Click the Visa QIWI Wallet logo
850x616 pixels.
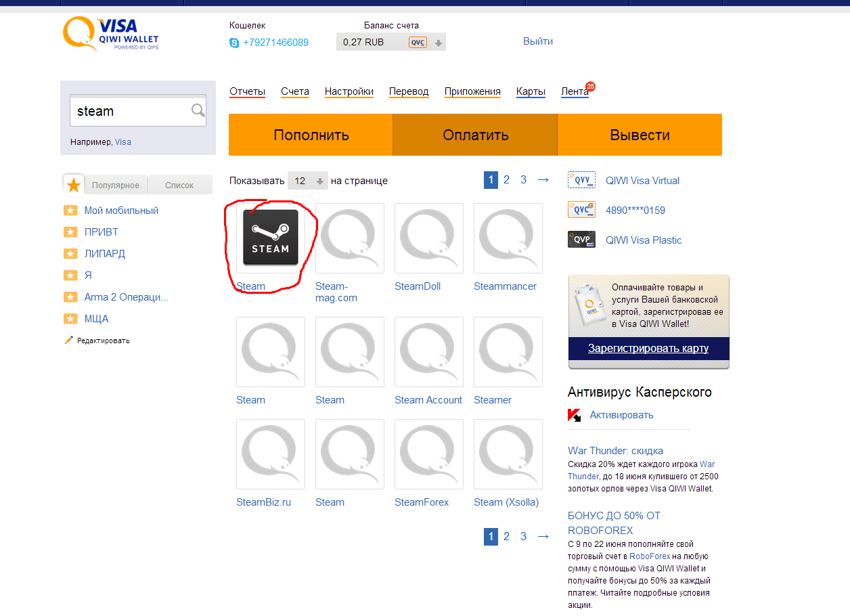tap(110, 34)
